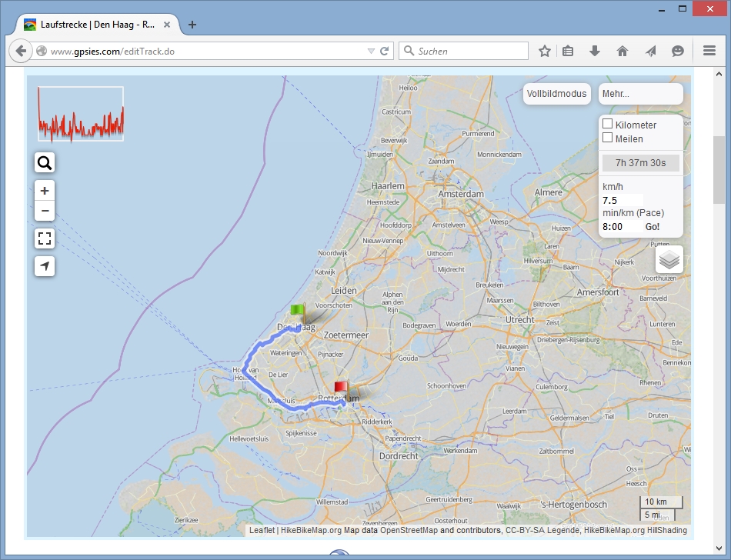Bookmark this page with star icon
This screenshot has width=731, height=560.
[545, 52]
